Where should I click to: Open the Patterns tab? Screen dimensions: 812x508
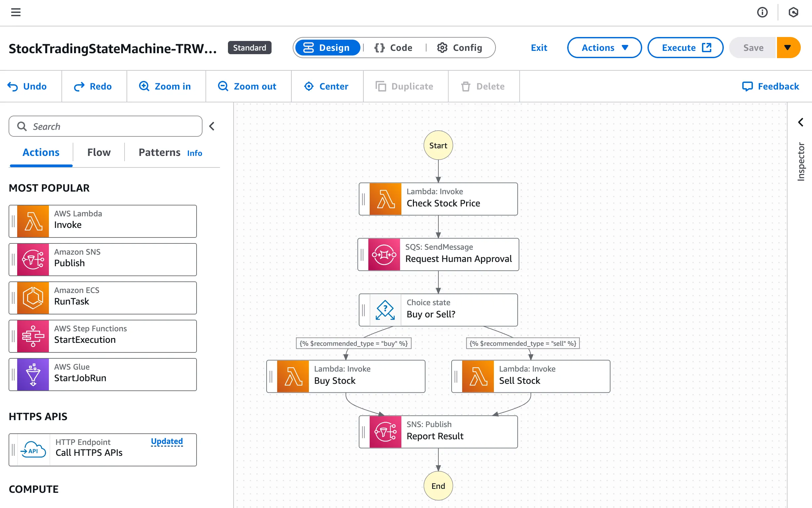tap(159, 153)
